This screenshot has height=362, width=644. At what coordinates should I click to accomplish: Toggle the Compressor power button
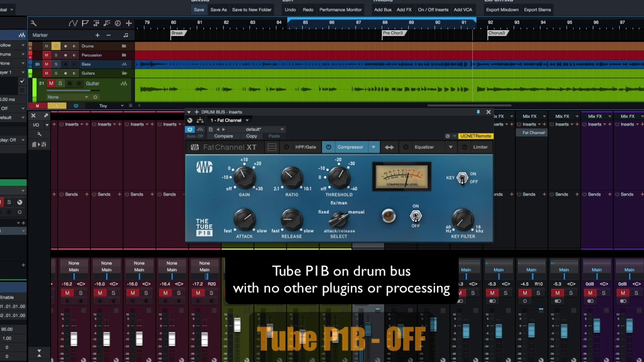(x=329, y=147)
